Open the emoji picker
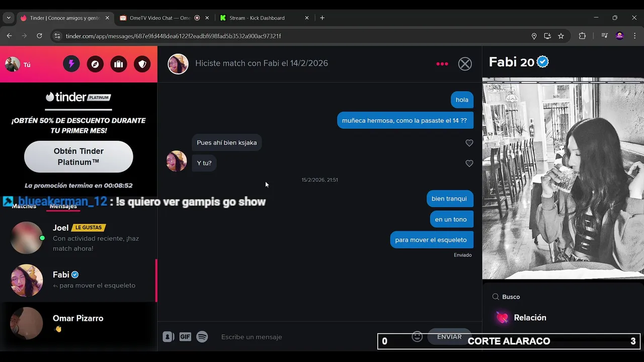The width and height of the screenshot is (644, 362). (x=417, y=337)
